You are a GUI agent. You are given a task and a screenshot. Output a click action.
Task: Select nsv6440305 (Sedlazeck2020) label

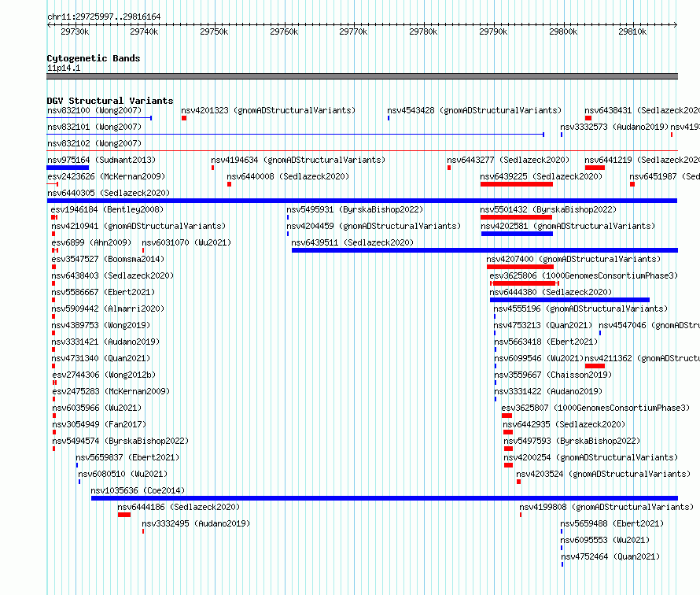pos(109,193)
